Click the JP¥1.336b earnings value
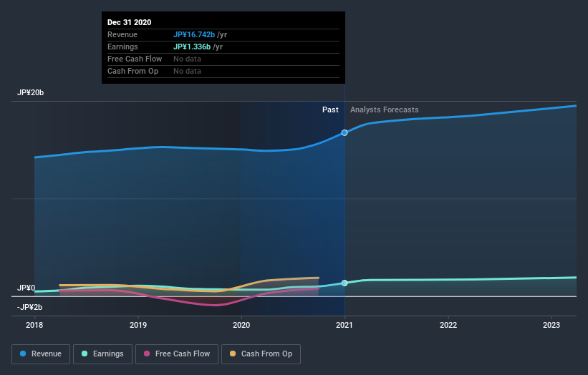Screen dimensions: 588x375 [x=192, y=47]
